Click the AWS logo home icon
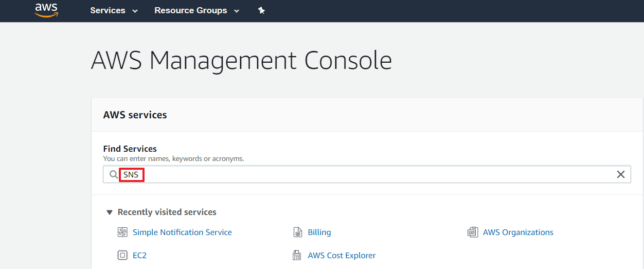This screenshot has width=644, height=269. [x=46, y=10]
